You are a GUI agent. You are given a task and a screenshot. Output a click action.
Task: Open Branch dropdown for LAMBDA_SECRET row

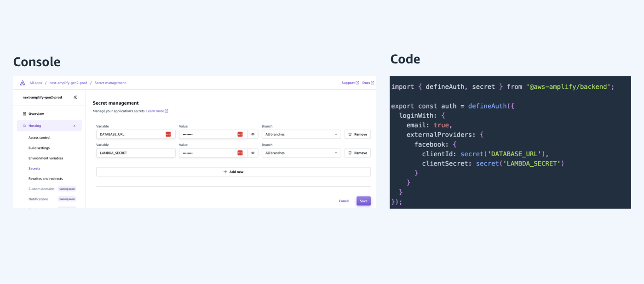[x=301, y=153]
